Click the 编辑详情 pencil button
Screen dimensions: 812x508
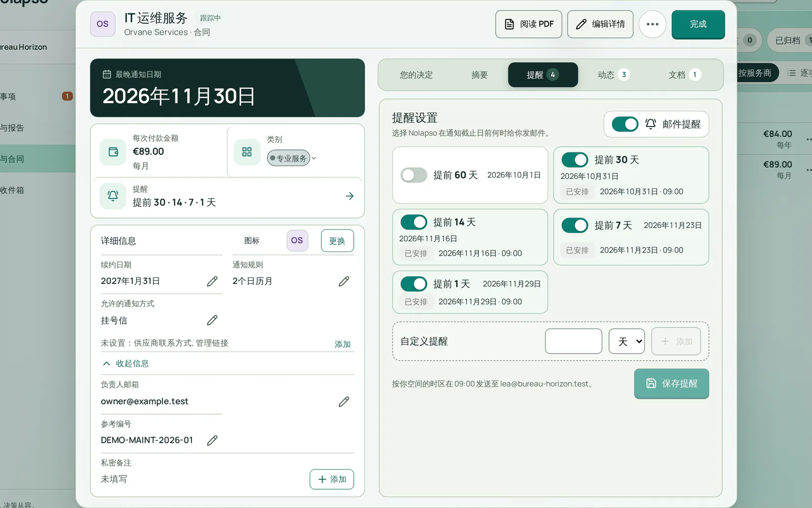coord(600,24)
